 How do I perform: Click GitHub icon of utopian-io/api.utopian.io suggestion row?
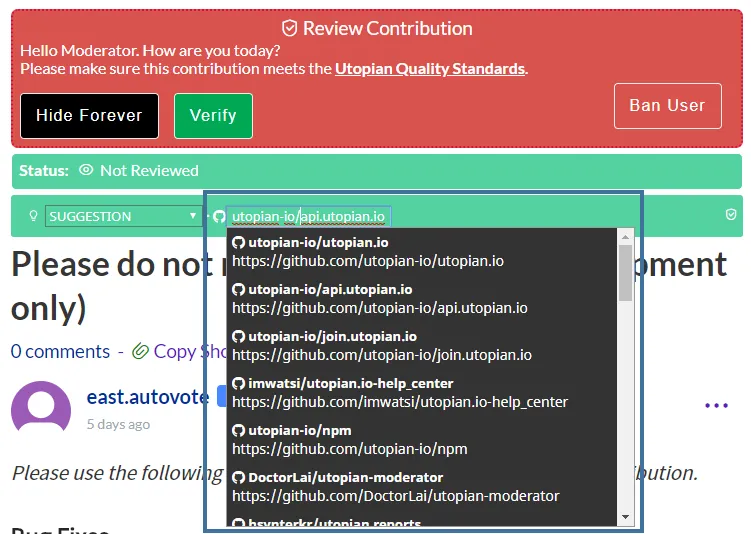pos(239,290)
